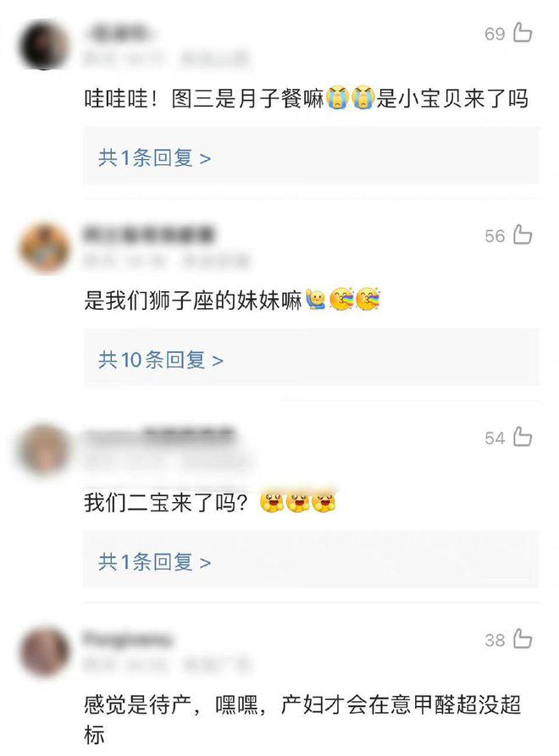559x756 pixels.
Task: Expand the 共10条回复 replies
Action: click(161, 360)
